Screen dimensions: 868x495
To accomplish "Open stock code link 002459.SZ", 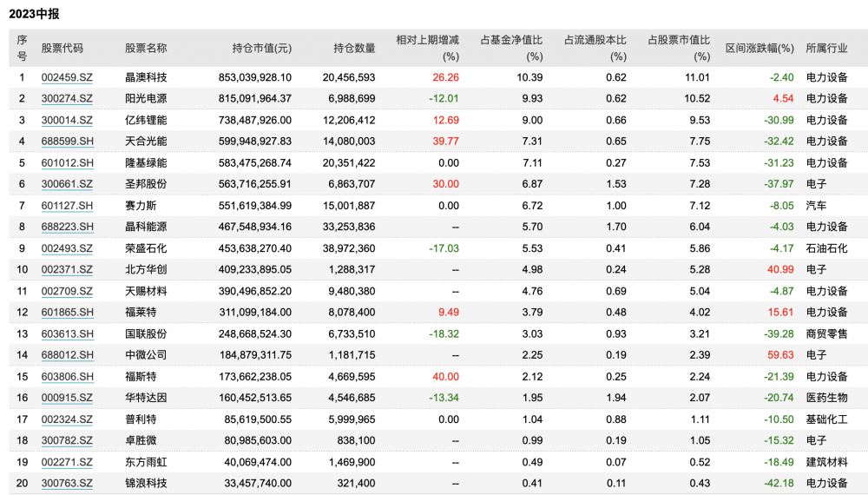I will coord(67,77).
